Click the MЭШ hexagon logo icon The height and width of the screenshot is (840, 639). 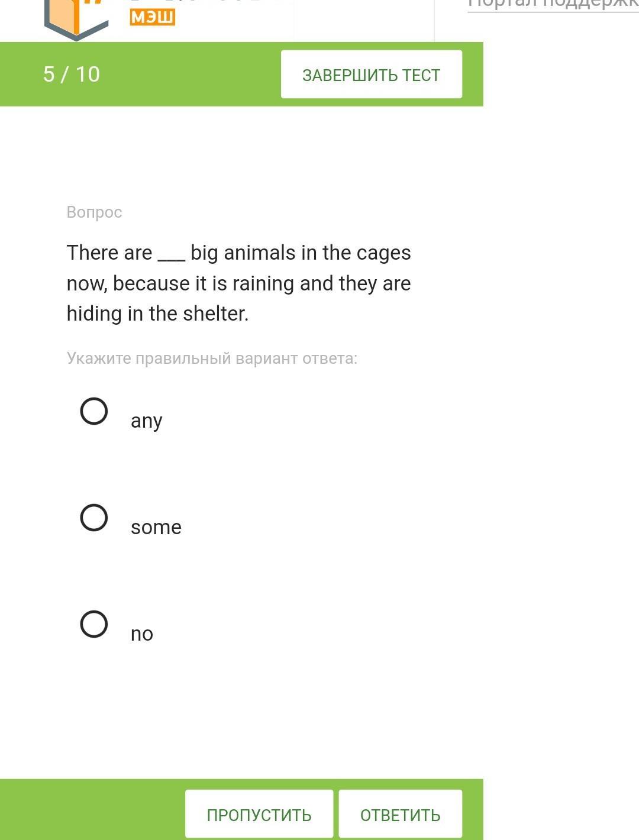click(x=75, y=19)
